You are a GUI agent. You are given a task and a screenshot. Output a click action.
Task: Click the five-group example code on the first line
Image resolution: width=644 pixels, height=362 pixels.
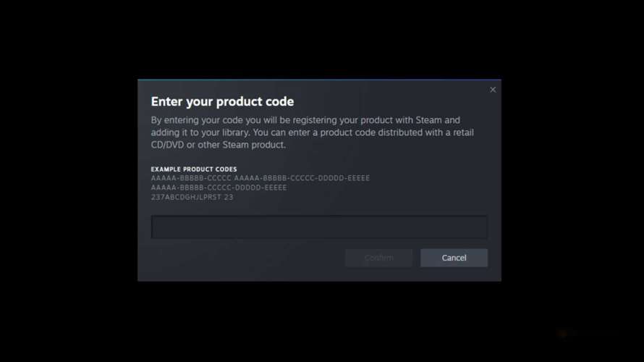pyautogui.click(x=302, y=178)
